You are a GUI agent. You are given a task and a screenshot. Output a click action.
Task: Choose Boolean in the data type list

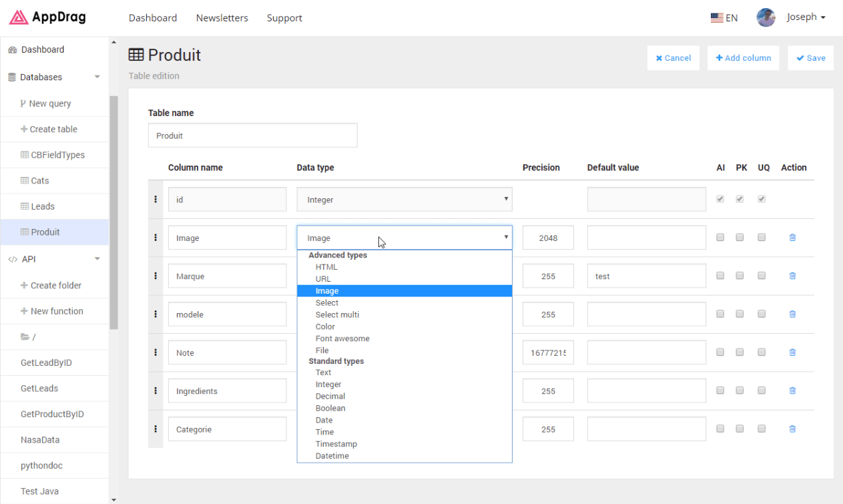point(330,408)
